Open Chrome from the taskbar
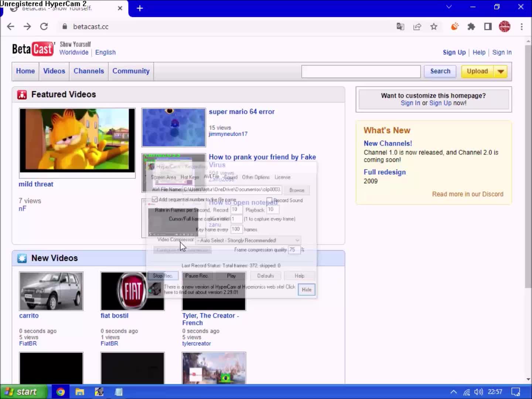The height and width of the screenshot is (399, 532). [x=61, y=392]
